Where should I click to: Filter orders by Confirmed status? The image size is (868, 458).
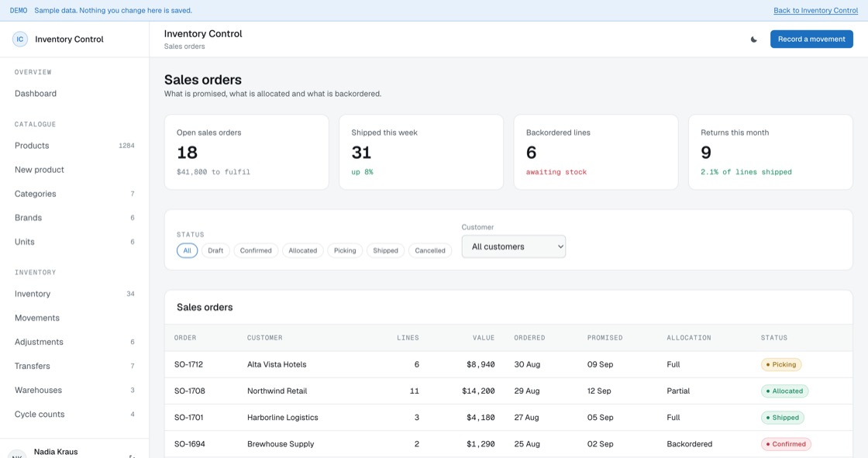pyautogui.click(x=256, y=250)
